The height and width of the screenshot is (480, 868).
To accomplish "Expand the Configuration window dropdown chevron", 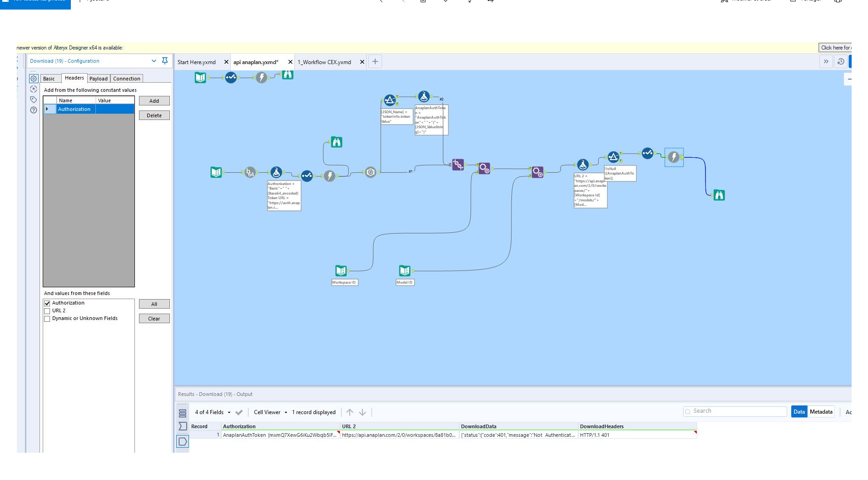I will click(154, 61).
